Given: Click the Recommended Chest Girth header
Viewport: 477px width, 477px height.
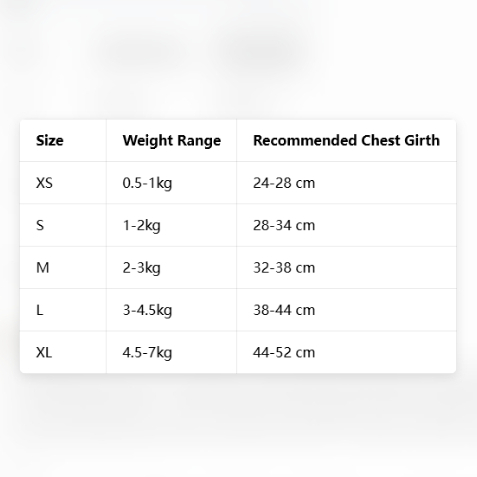Looking at the screenshot, I should (x=346, y=140).
